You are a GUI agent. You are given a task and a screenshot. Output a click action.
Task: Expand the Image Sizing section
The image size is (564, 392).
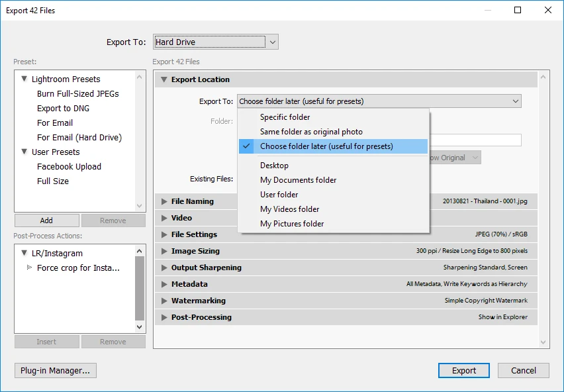point(164,251)
